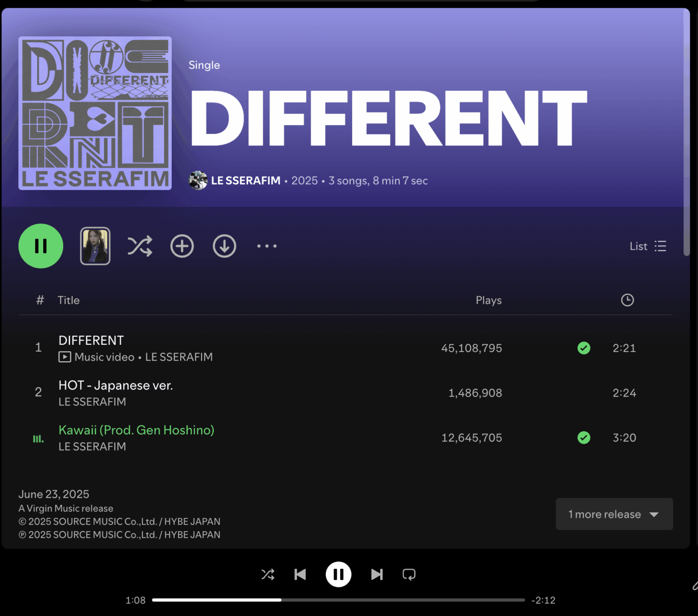This screenshot has height=616, width=698.
Task: Open the LE SSERAFIM artist page
Action: 246,180
